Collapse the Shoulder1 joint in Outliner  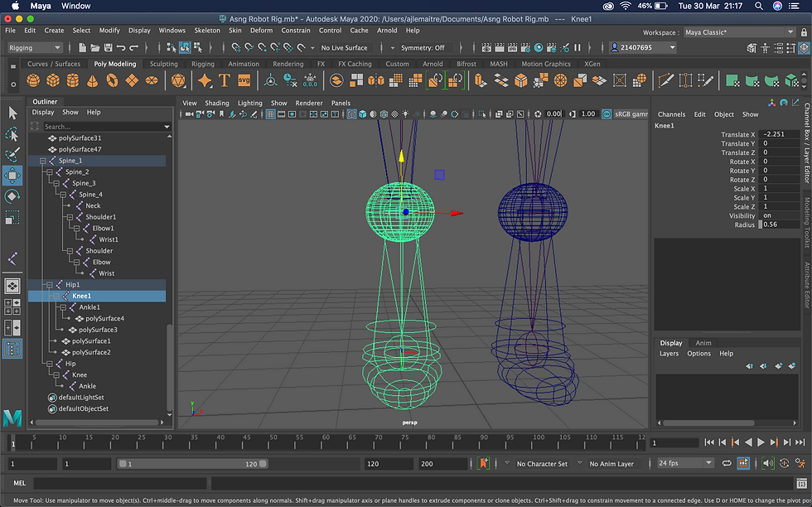point(70,218)
